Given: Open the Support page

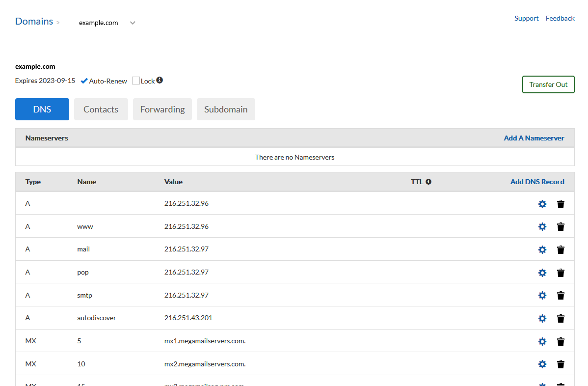Looking at the screenshot, I should [x=526, y=18].
